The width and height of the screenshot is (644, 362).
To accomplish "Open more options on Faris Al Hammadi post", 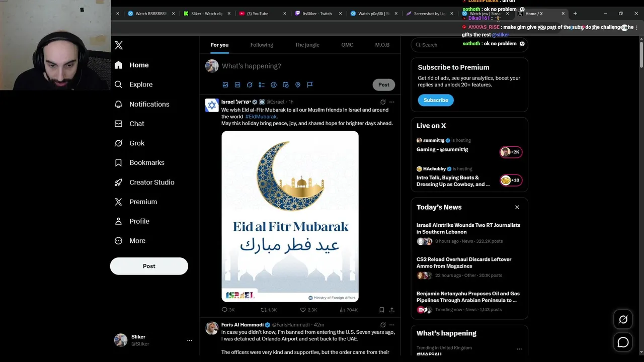I will coord(392,325).
